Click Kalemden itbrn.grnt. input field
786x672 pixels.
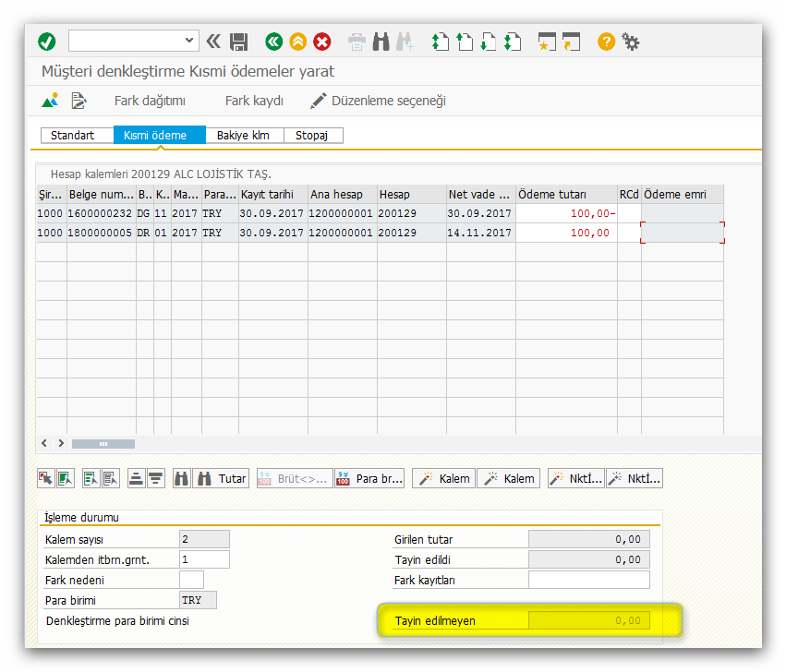(x=204, y=559)
